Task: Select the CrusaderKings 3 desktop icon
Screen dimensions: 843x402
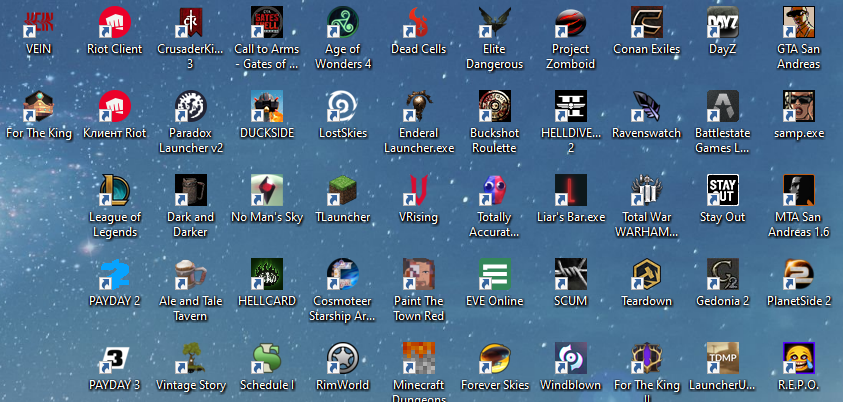Action: [x=190, y=23]
